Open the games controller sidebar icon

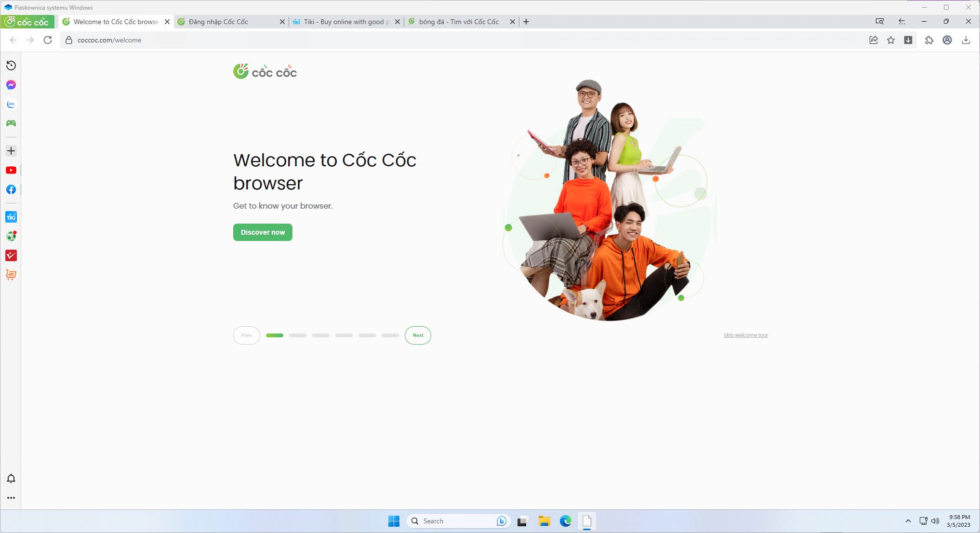tap(11, 123)
